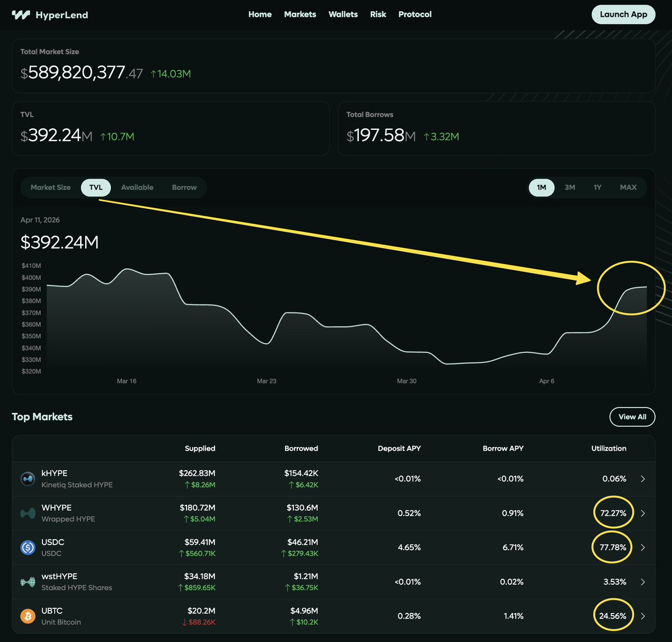Click the wstHYPE market name
The image size is (672, 642).
point(59,577)
